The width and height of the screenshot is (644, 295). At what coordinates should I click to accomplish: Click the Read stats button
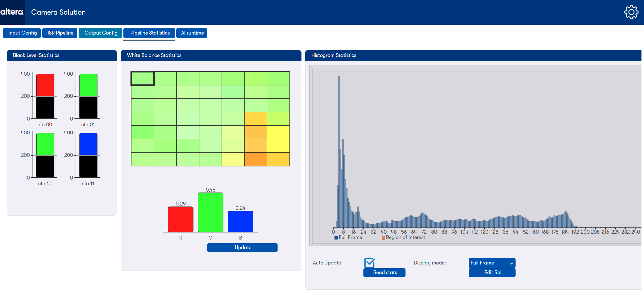(x=384, y=272)
